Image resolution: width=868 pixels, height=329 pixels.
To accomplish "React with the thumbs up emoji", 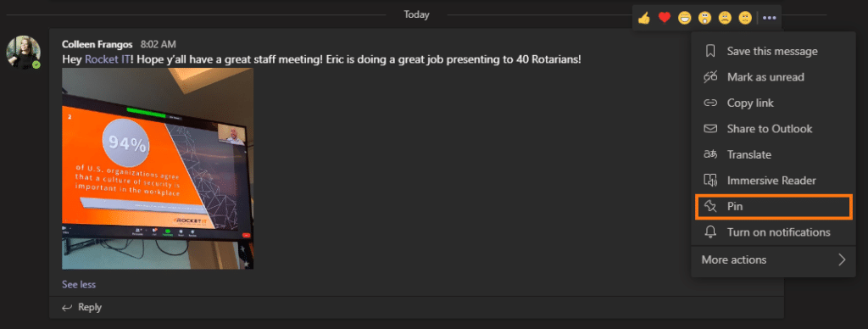I will 644,19.
